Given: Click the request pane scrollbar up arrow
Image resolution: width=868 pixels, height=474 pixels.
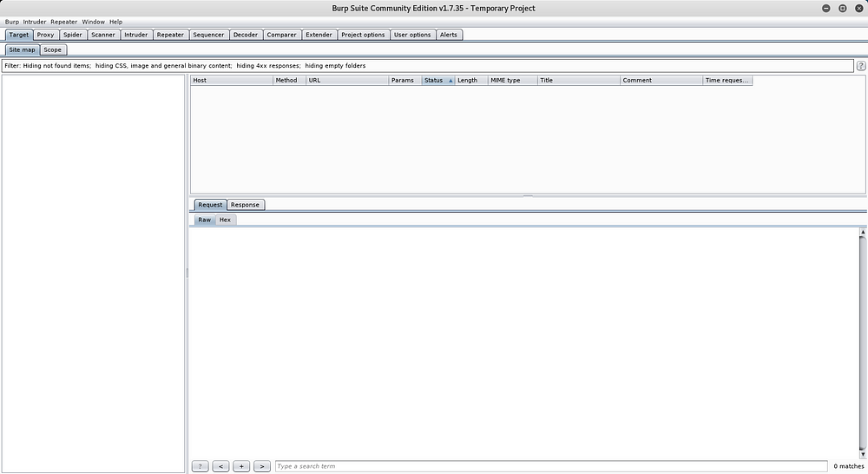Looking at the screenshot, I should click(863, 232).
